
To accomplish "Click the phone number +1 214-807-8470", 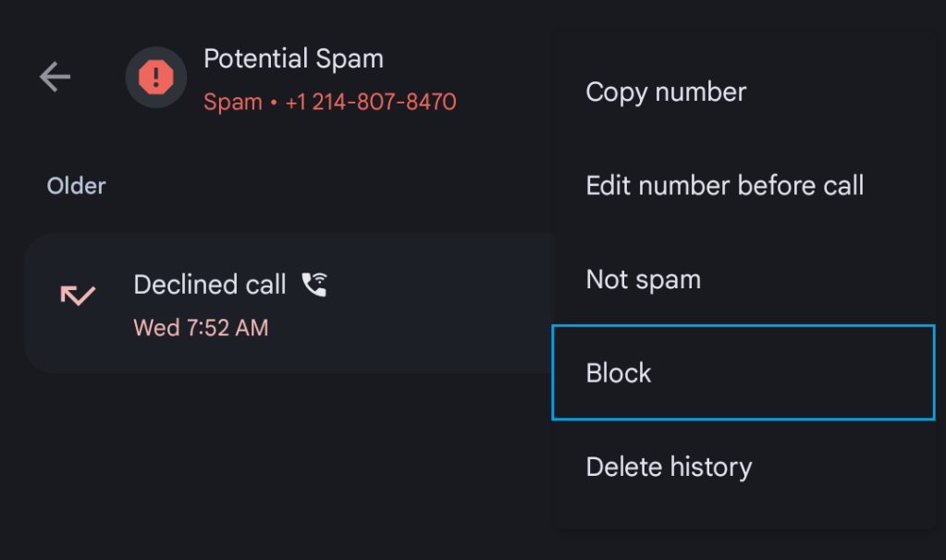I will coord(371,102).
